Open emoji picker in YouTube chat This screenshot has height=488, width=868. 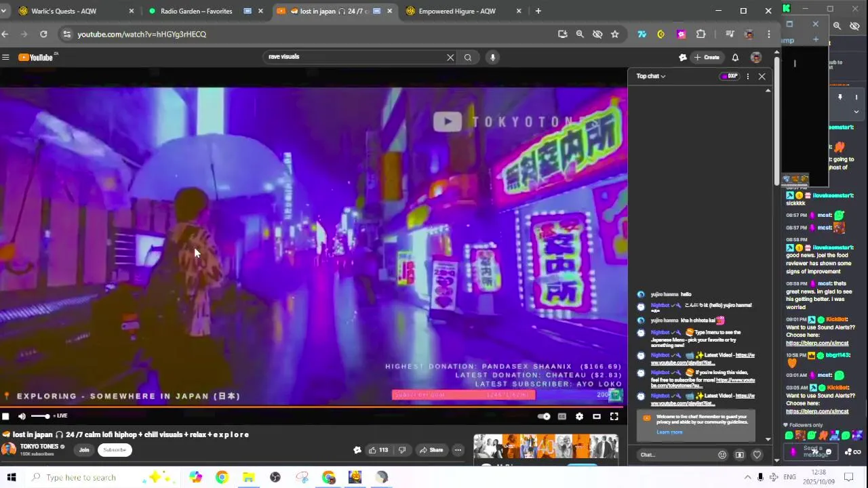(x=722, y=455)
